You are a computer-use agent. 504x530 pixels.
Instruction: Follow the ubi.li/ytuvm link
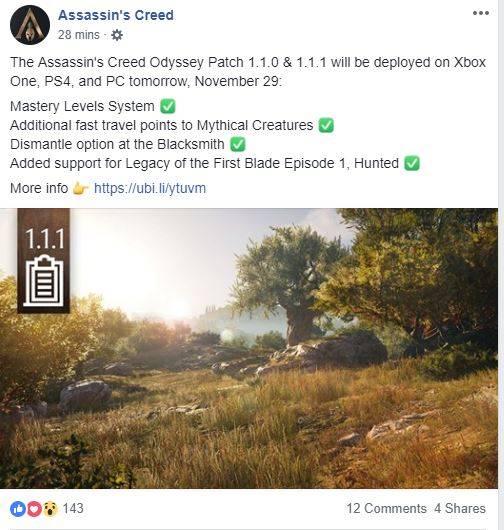tap(150, 188)
